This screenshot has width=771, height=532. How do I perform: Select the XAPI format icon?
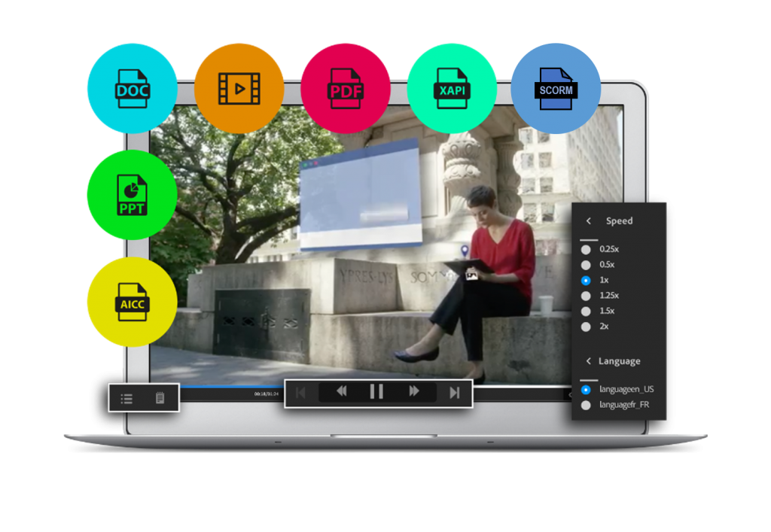tap(452, 88)
